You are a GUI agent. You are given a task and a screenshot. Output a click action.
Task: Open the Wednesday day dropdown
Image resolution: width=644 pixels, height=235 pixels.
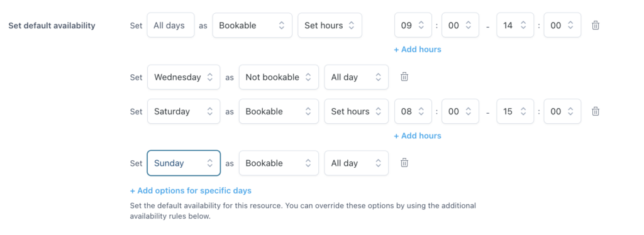[184, 77]
